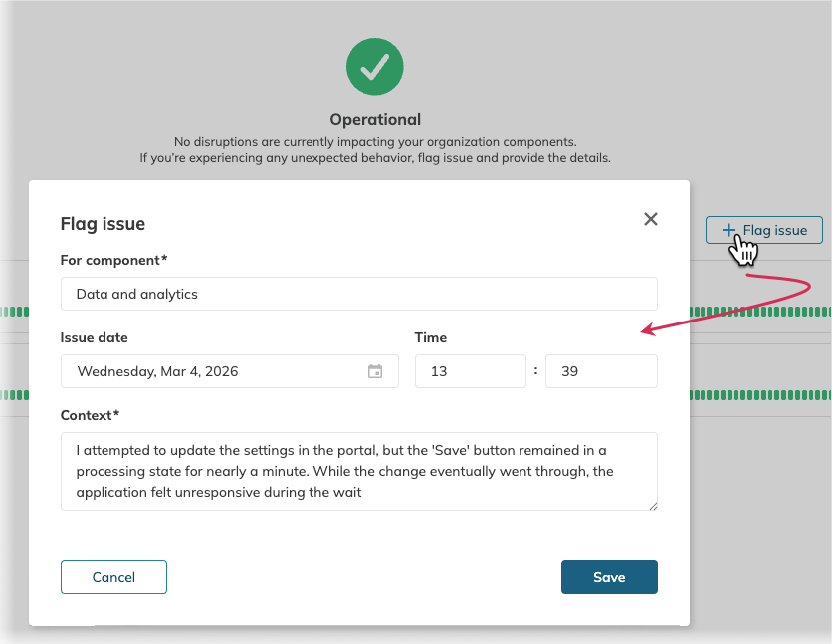Screen dimensions: 832x644
Task: Open the Issue date field
Action: click(x=219, y=372)
